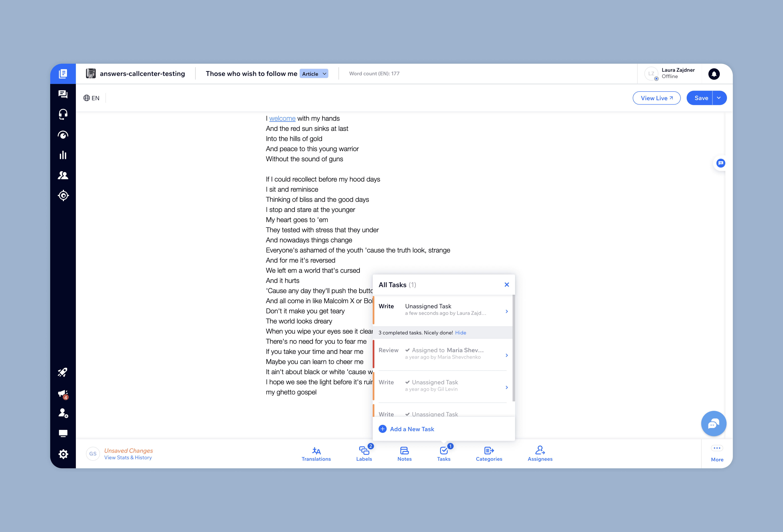
Task: Expand the Article type dropdown
Action: tap(314, 74)
